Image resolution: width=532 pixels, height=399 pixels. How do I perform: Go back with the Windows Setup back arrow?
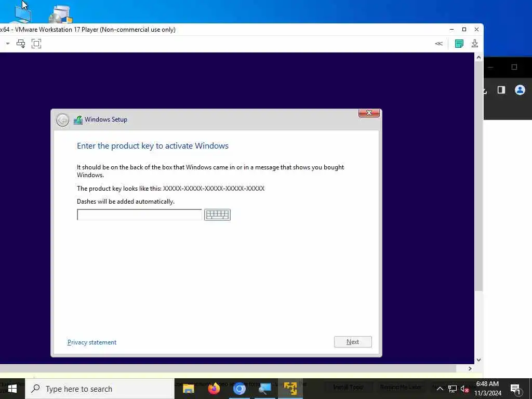coord(62,120)
